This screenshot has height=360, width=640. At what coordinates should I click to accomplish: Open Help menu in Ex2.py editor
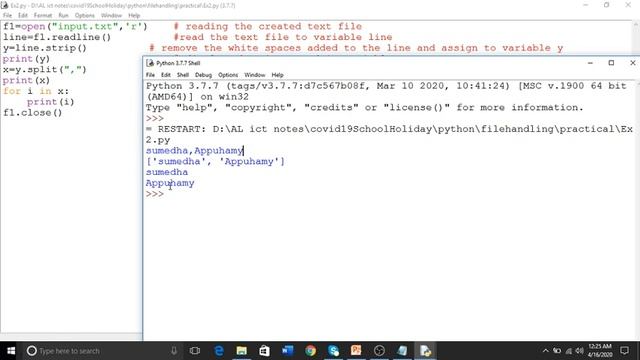[134, 15]
